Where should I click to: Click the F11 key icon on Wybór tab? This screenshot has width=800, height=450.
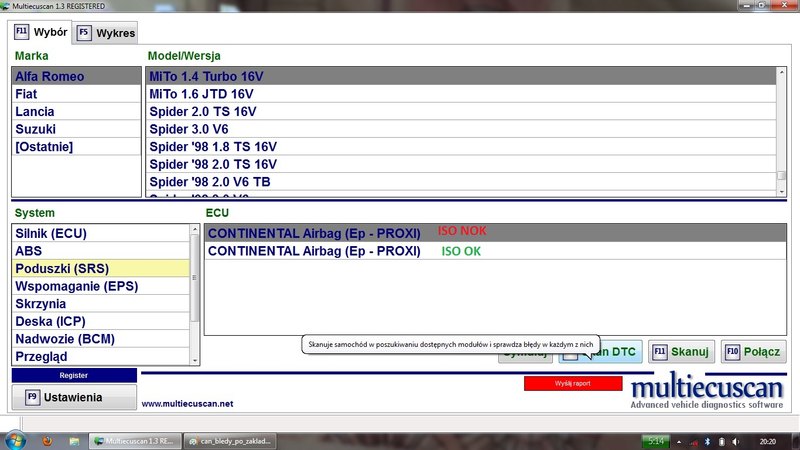(21, 32)
